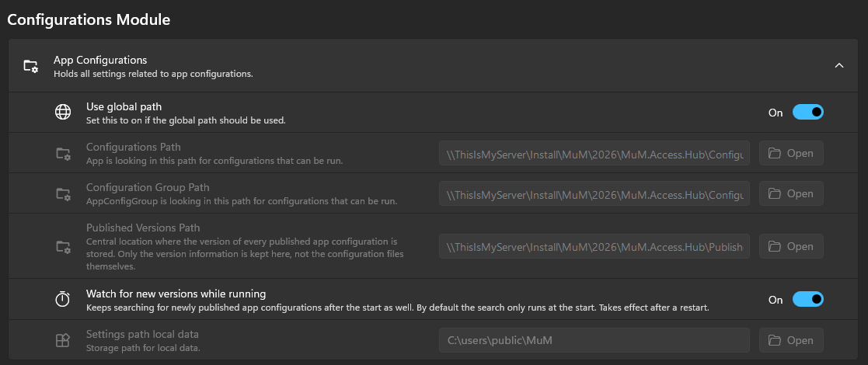This screenshot has height=365, width=868.
Task: Click the Use global path label
Action: click(124, 106)
